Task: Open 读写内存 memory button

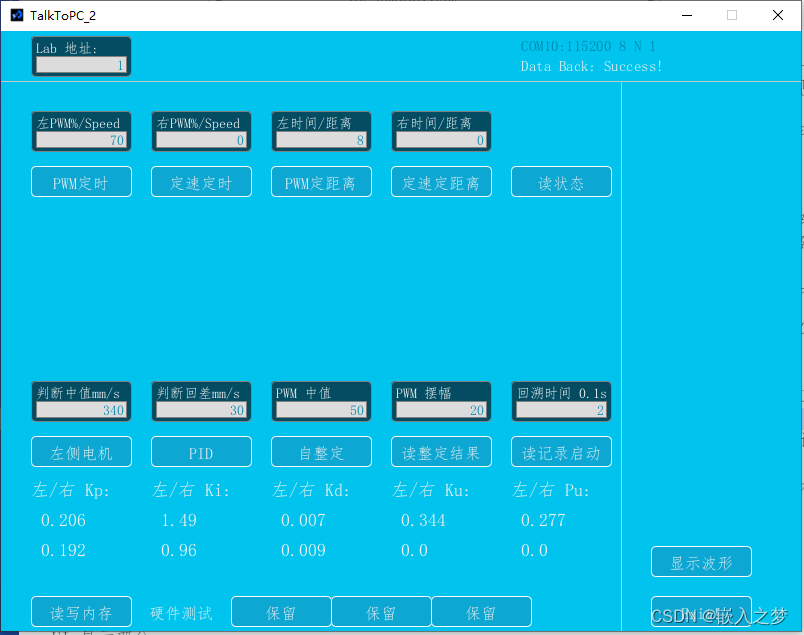Action: [x=82, y=611]
